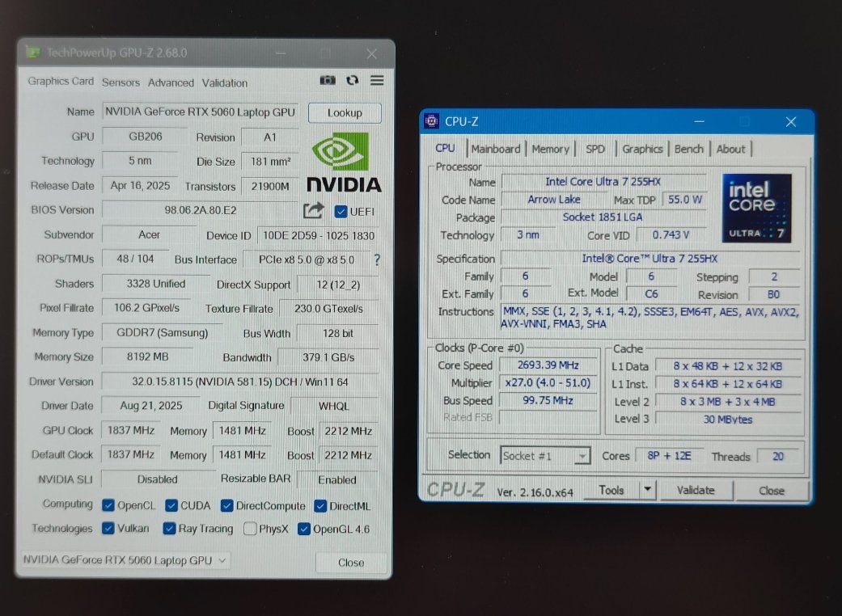
Task: Toggle the OpenCL checkbox
Action: (108, 505)
